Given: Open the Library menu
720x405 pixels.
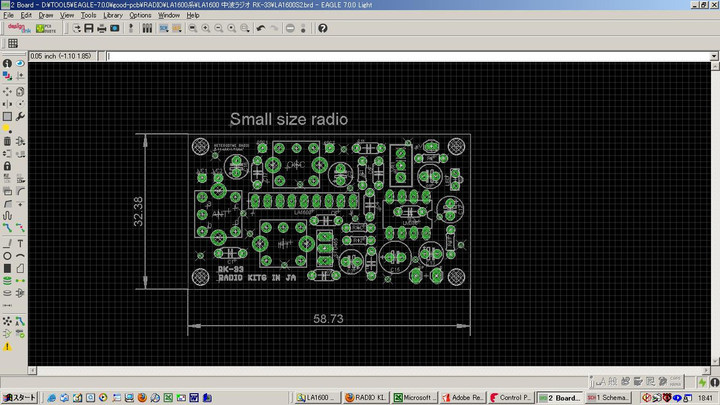Looking at the screenshot, I should pyautogui.click(x=113, y=16).
